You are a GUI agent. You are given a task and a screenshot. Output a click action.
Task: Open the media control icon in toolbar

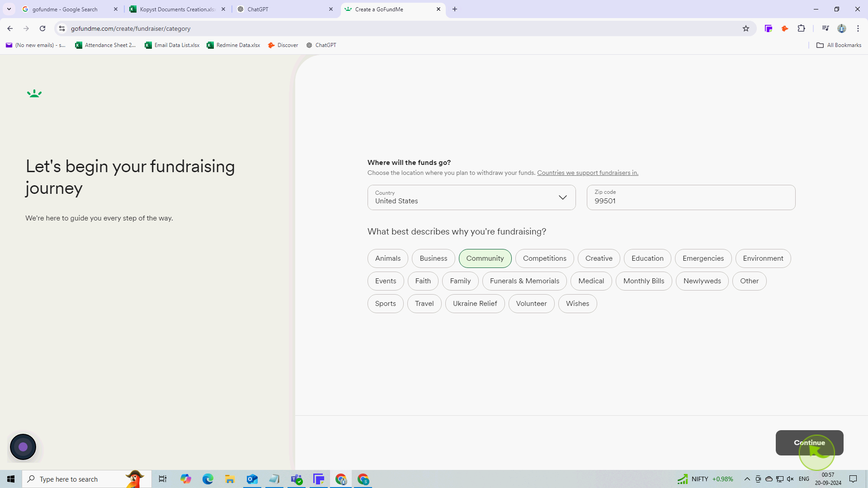click(826, 28)
